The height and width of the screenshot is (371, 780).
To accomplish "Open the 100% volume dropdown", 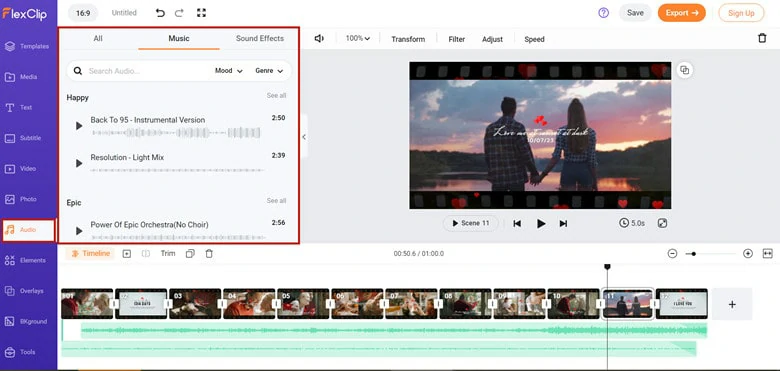I will [x=358, y=38].
